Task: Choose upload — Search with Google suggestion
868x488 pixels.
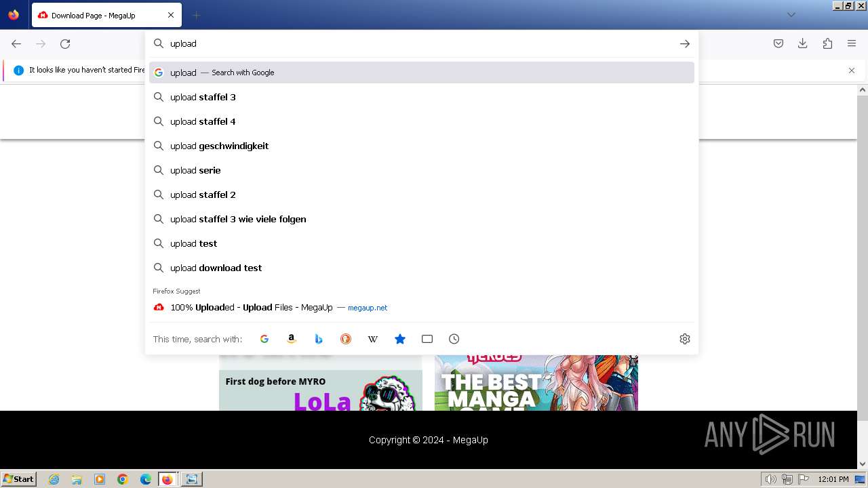Action: [422, 73]
